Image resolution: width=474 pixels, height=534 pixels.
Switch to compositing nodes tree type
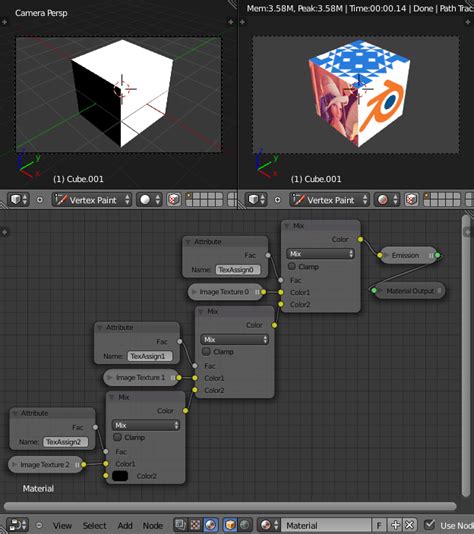[x=180, y=525]
